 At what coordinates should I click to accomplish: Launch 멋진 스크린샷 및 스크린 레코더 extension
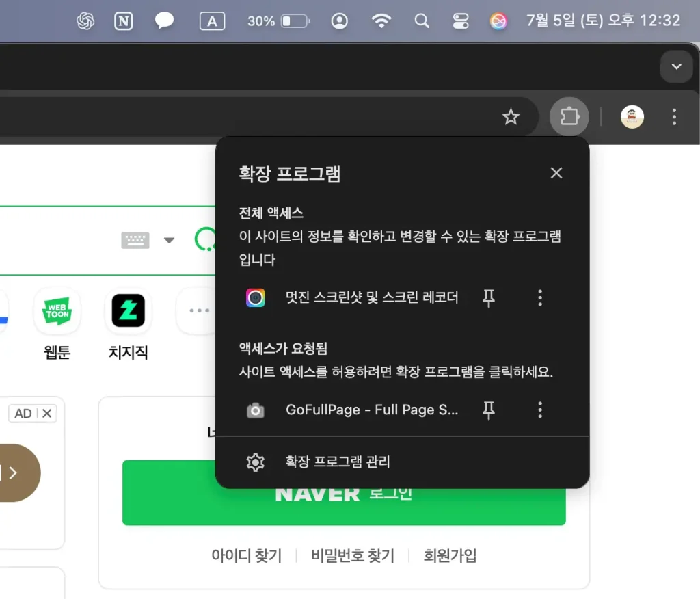pyautogui.click(x=371, y=297)
